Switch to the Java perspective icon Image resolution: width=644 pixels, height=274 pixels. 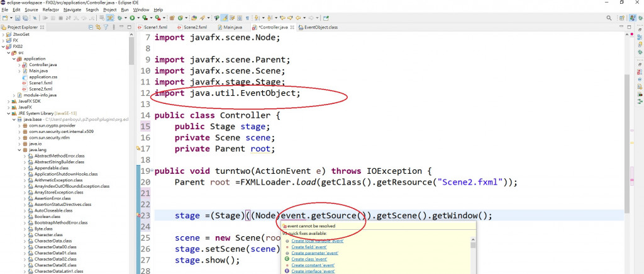click(x=633, y=18)
